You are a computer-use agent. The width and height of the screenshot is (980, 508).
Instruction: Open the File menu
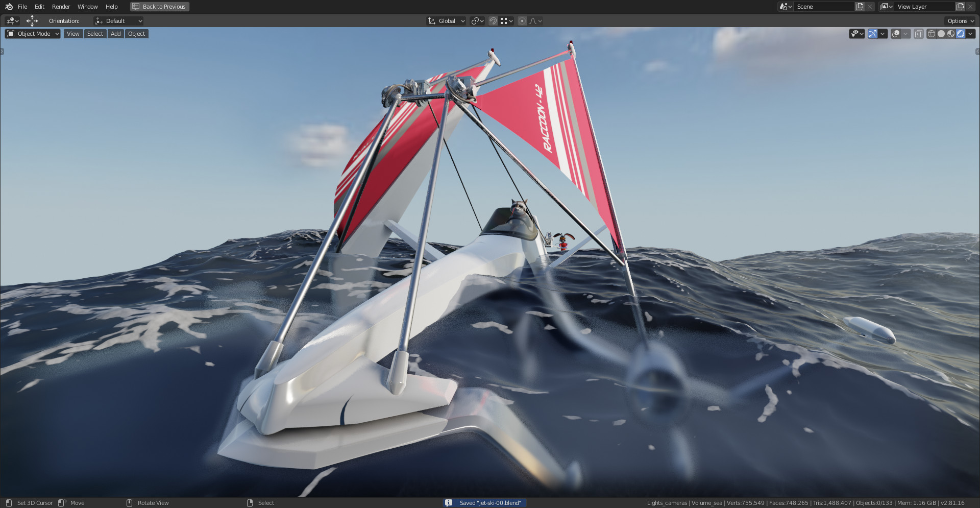22,7
